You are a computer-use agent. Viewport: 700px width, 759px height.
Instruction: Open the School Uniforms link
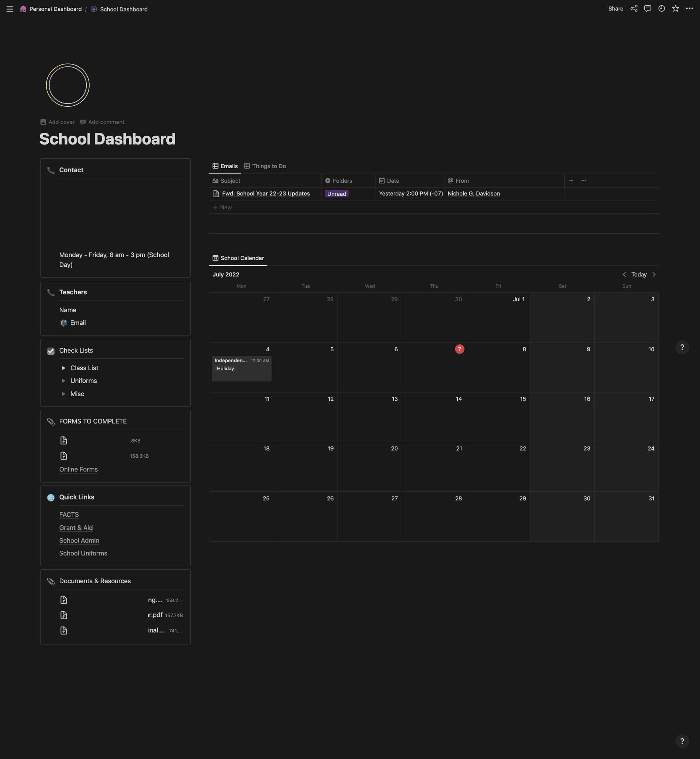[83, 554]
